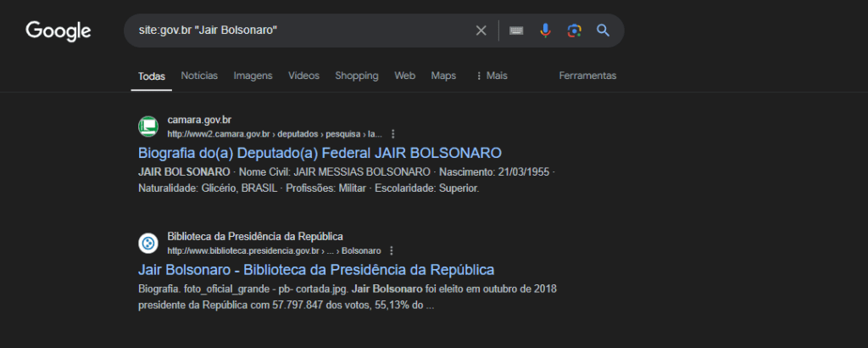
Task: Click the magnifying glass search button
Action: 603,31
